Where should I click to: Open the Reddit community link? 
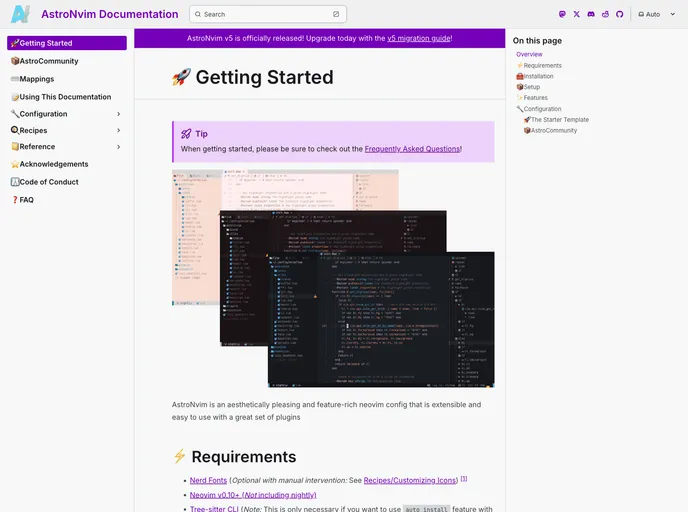(x=606, y=14)
